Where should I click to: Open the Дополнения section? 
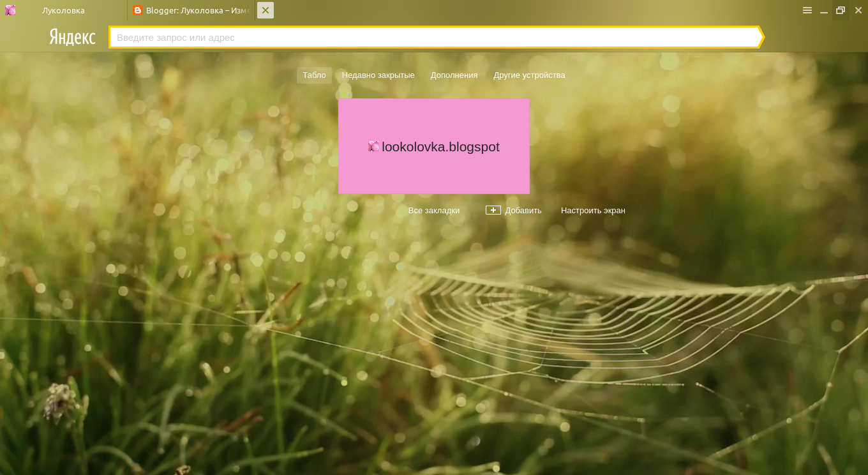point(454,75)
